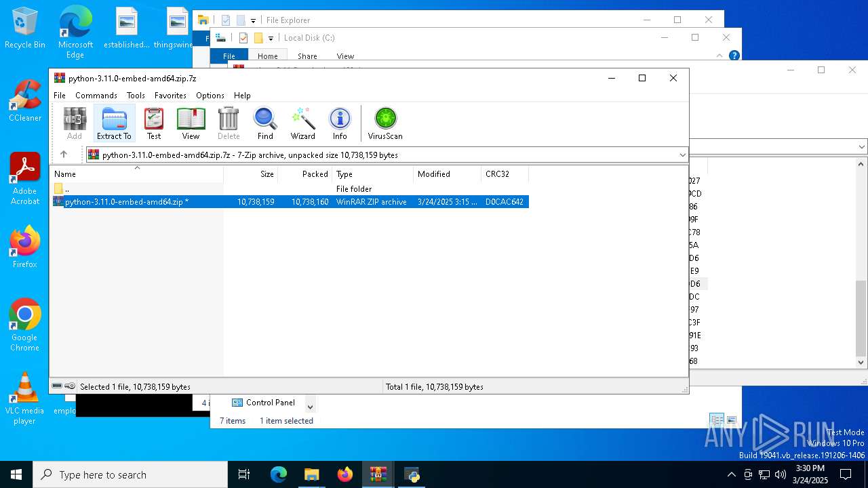Open the Favorites menu
Image resolution: width=868 pixels, height=488 pixels.
tap(170, 96)
